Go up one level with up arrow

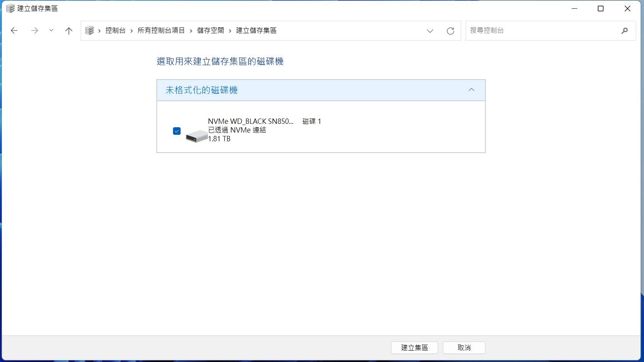coord(69,31)
